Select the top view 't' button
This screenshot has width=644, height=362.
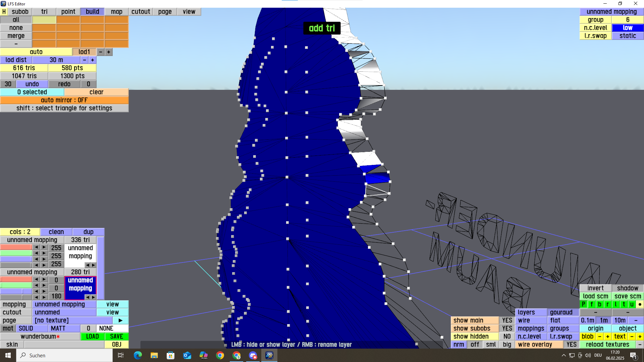pos(624,304)
